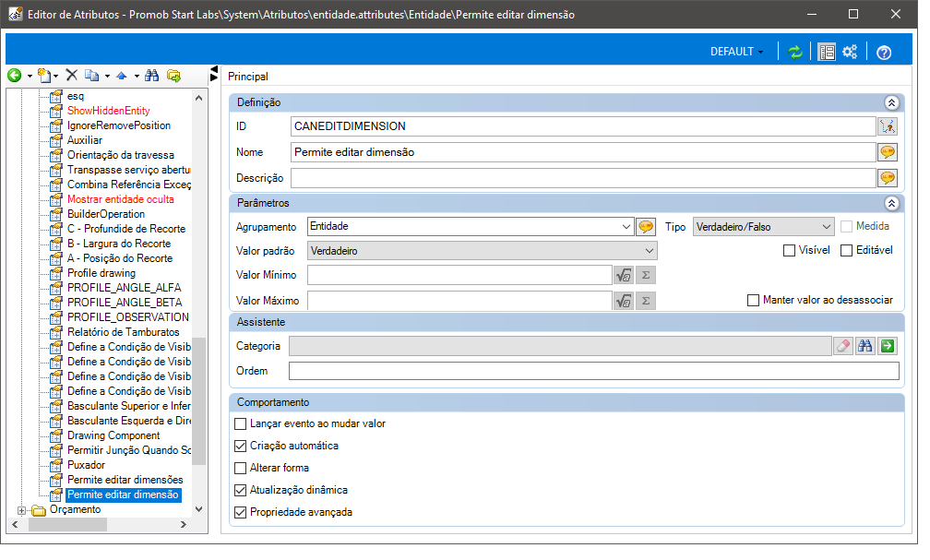Uncheck Propriedade avançada
930x560 pixels.
(240, 513)
